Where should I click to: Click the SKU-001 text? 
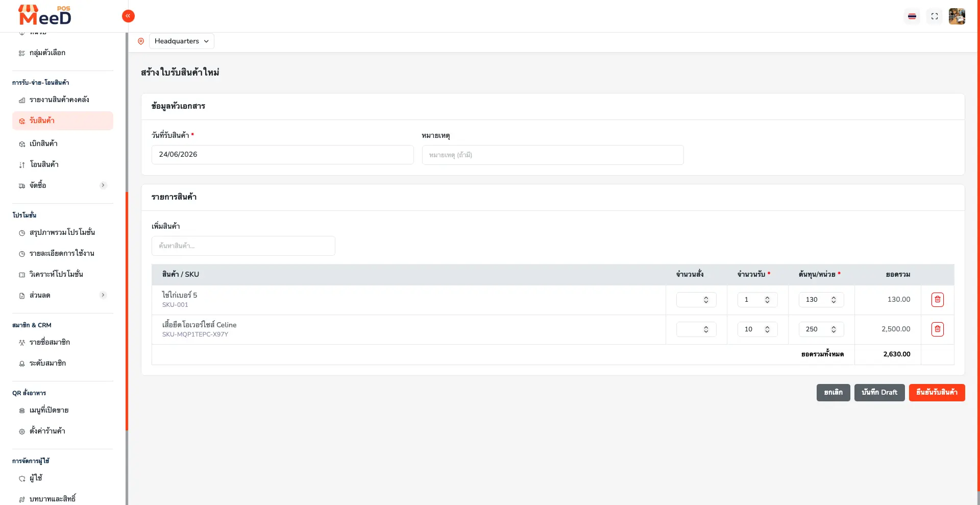(175, 305)
